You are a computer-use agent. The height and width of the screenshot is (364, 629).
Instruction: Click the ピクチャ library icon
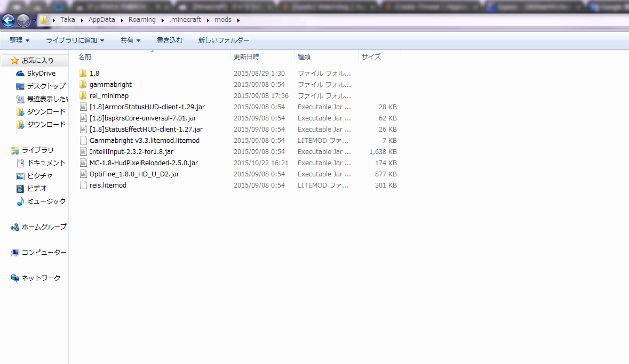coord(20,176)
